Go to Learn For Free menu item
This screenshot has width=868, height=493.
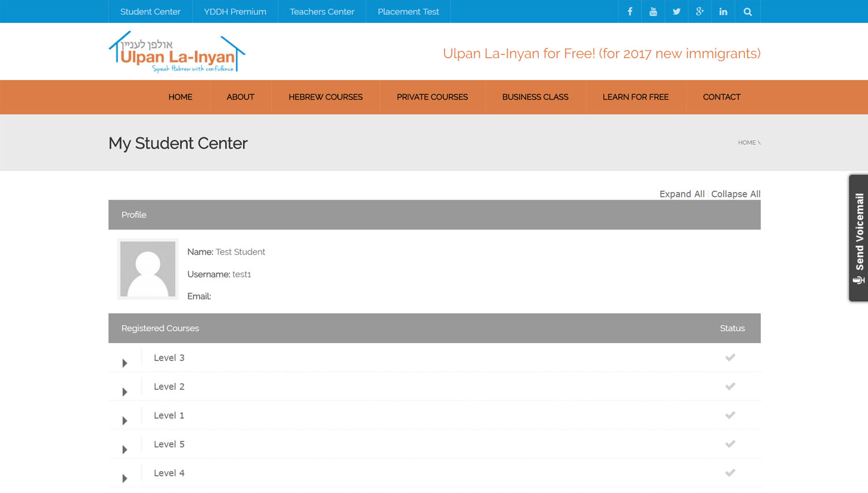pyautogui.click(x=635, y=97)
